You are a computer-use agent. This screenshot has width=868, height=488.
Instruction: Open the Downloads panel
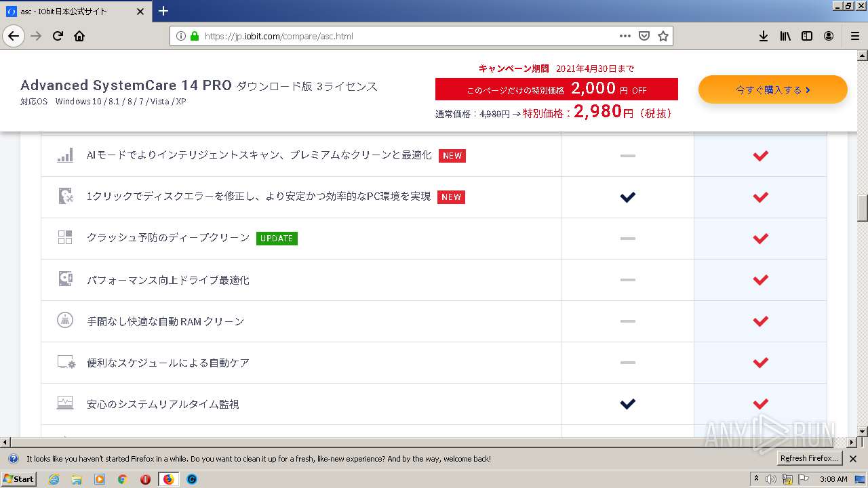pos(764,36)
